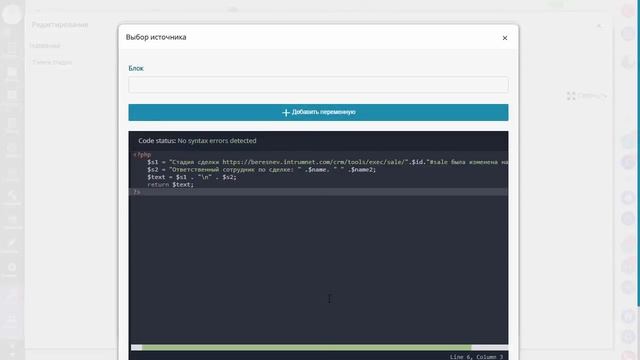
Task: Click the closing ?> tag line
Action: pyautogui.click(x=137, y=192)
